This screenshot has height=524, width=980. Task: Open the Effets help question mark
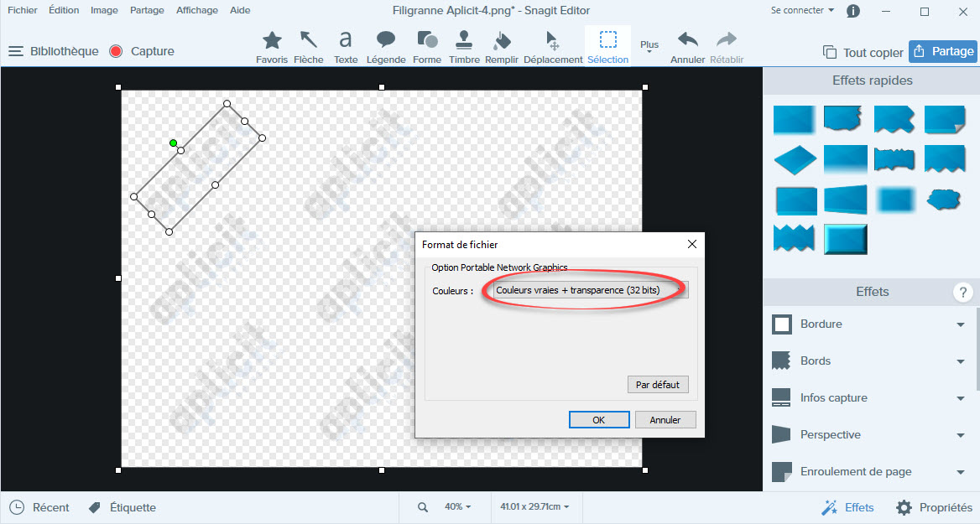click(x=962, y=292)
